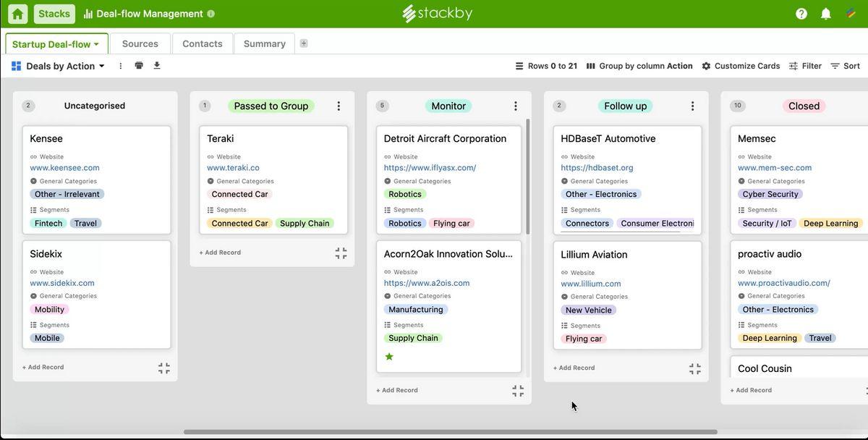Viewport: 868px width, 440px height.
Task: Click the download export icon
Action: tap(157, 66)
